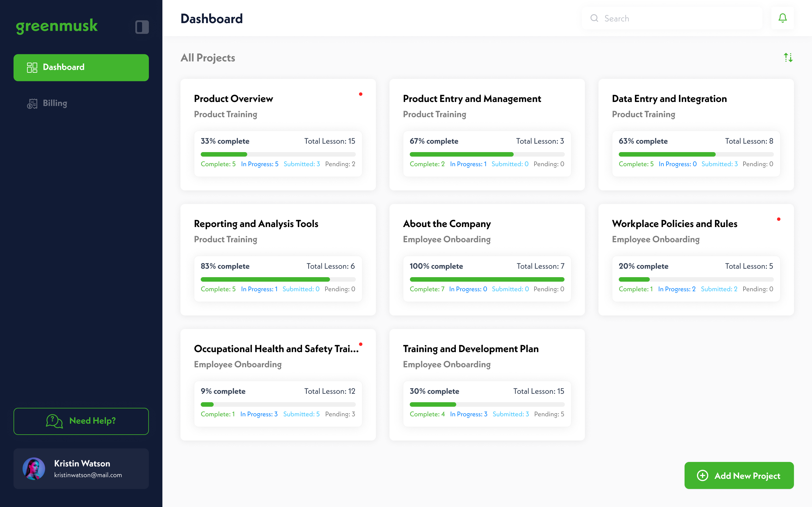Viewport: 812px width, 507px height.
Task: Click the Add New Project button
Action: pyautogui.click(x=739, y=475)
